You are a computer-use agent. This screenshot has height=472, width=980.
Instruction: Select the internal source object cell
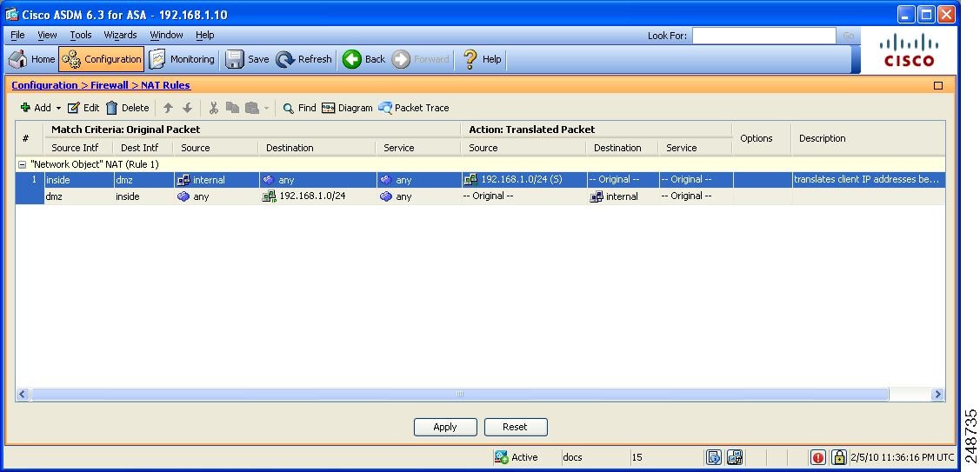click(x=217, y=180)
